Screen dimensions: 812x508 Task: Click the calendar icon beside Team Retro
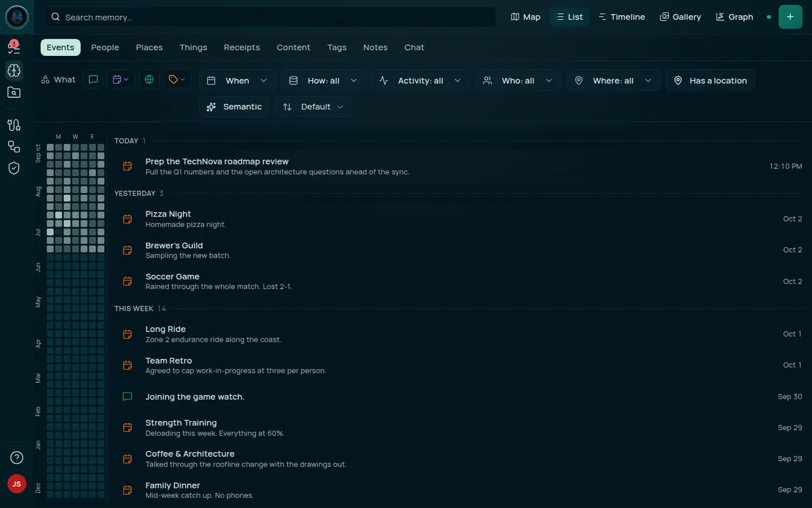point(128,365)
